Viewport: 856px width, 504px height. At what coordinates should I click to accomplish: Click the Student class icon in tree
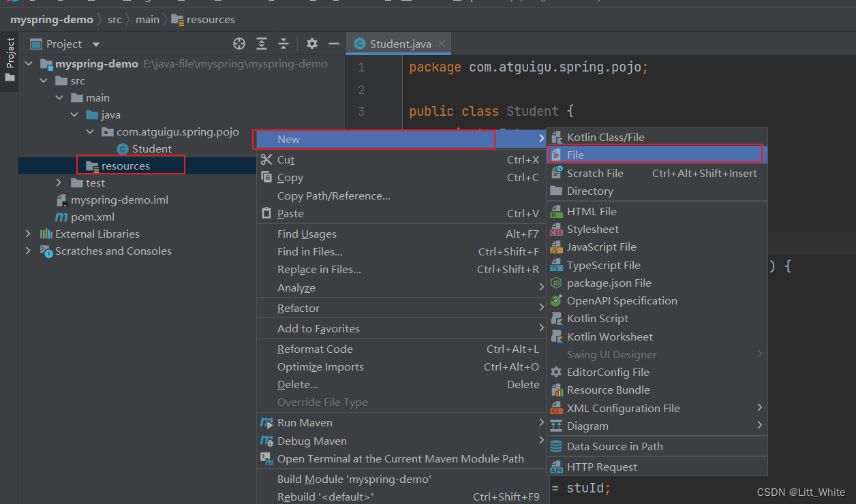point(122,149)
